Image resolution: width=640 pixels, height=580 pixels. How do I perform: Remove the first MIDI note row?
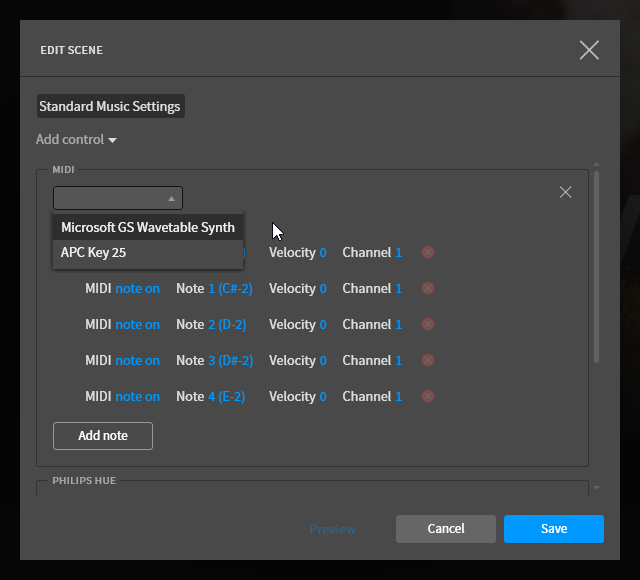(x=428, y=252)
